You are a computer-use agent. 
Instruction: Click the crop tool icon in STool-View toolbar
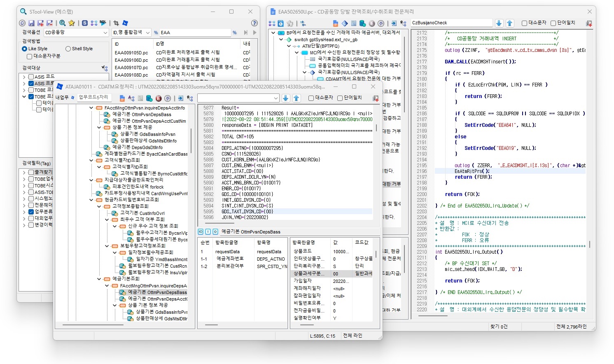click(116, 23)
